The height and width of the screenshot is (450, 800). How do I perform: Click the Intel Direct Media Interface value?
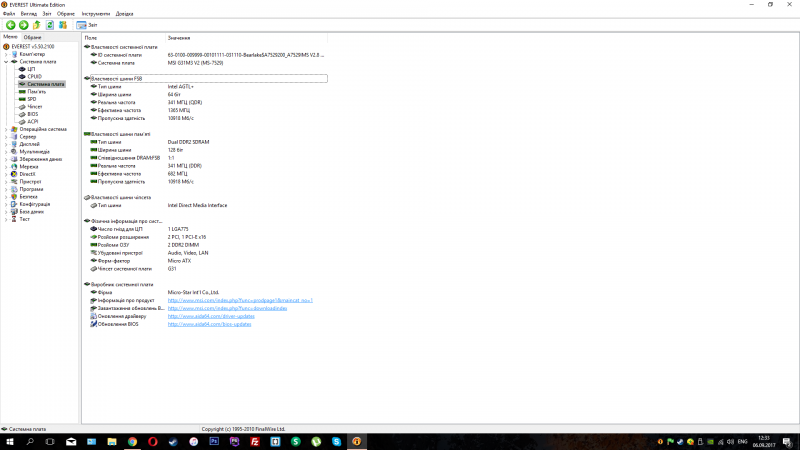pos(197,205)
